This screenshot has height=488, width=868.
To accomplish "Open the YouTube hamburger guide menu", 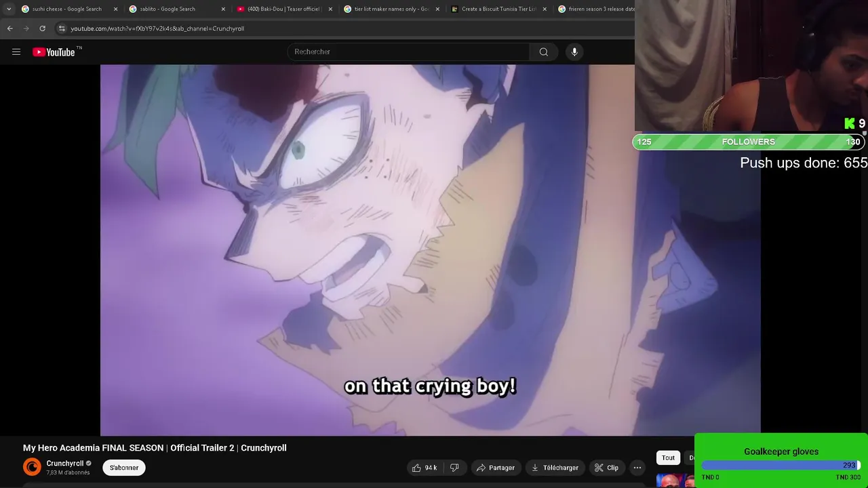I will click(16, 52).
